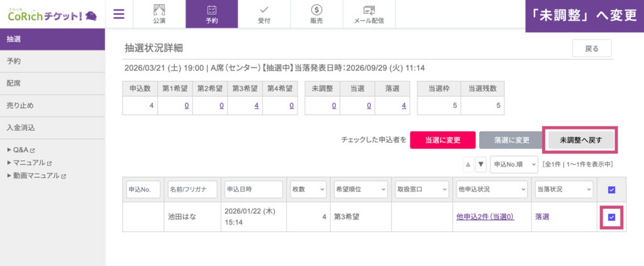This screenshot has width=644, height=266.
Task: Click the 未調整へ戻す button
Action: tap(580, 140)
